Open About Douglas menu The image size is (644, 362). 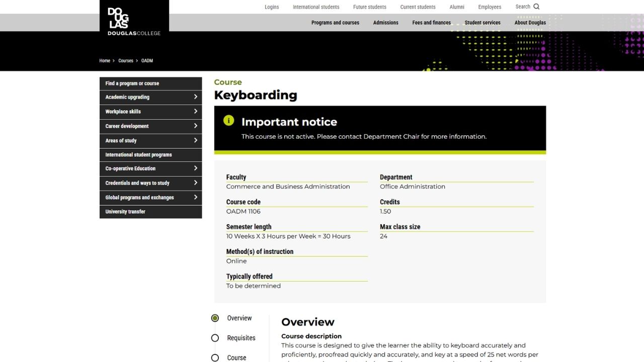[x=530, y=23]
